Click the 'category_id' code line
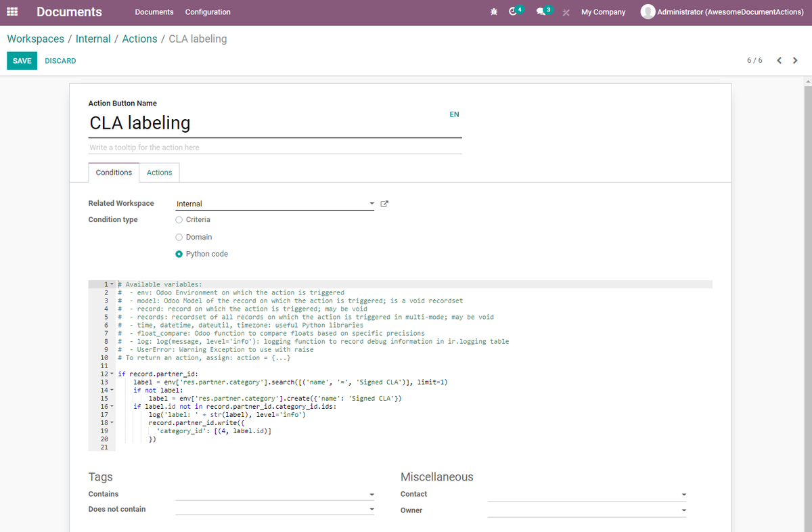Image resolution: width=812 pixels, height=532 pixels. [214, 430]
